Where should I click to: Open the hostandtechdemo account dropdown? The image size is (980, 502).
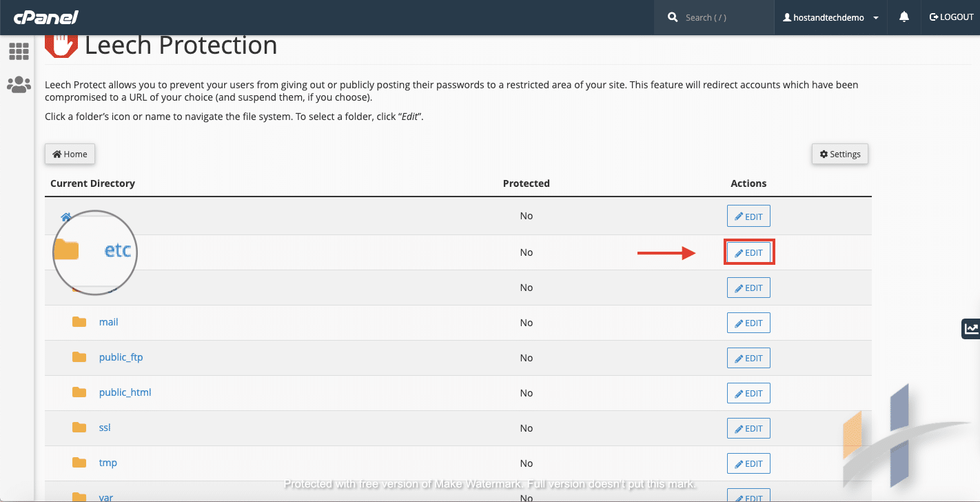tap(830, 17)
